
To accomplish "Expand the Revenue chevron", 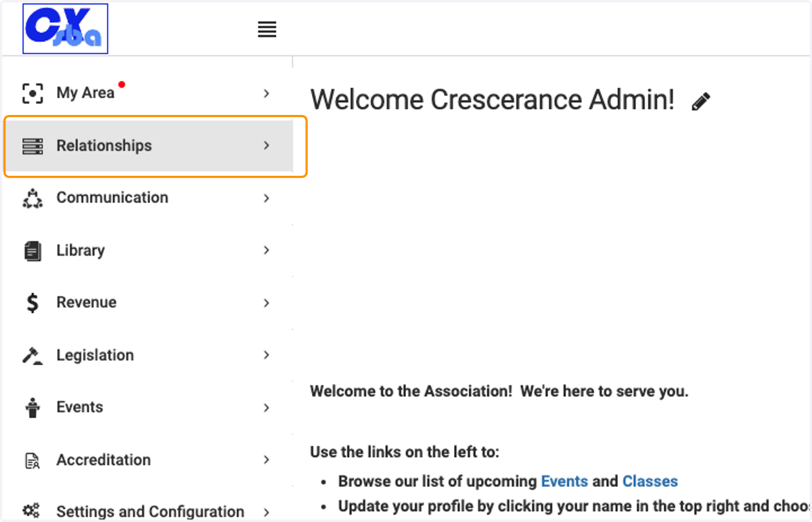I will pyautogui.click(x=267, y=303).
